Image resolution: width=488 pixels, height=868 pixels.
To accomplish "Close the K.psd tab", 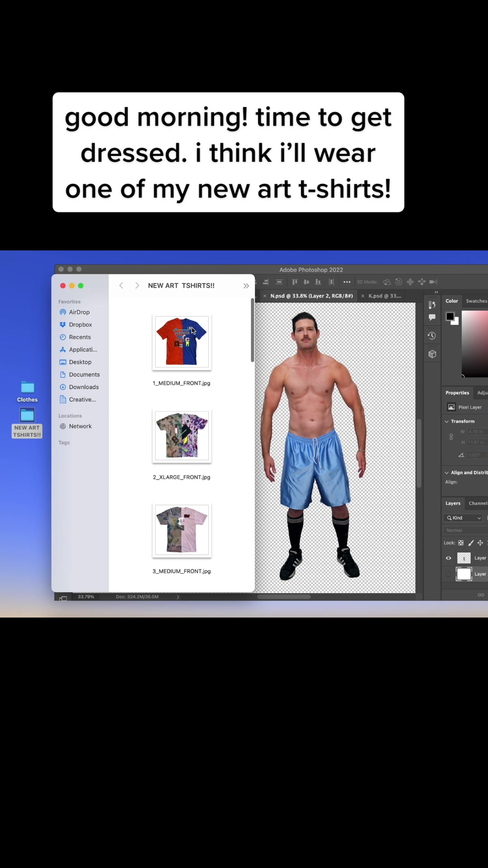I will coord(363,296).
